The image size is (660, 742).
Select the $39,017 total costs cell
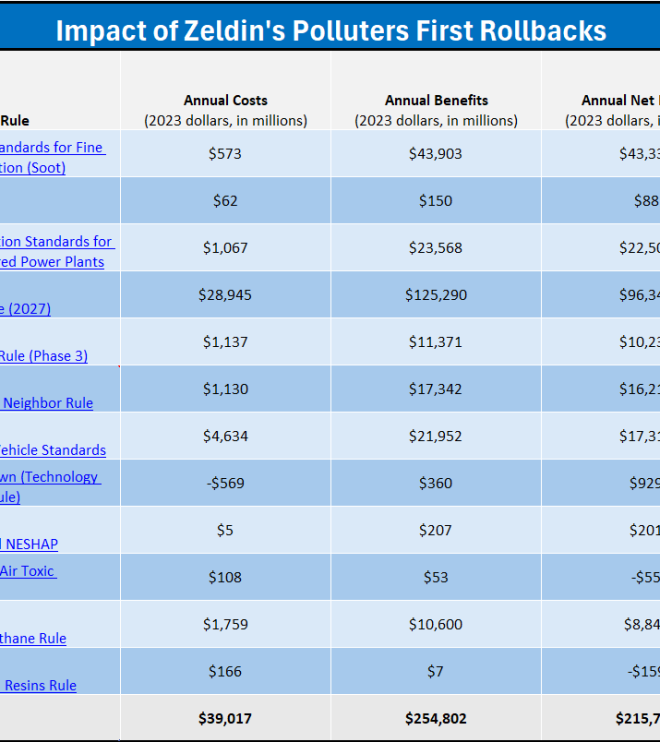click(225, 718)
